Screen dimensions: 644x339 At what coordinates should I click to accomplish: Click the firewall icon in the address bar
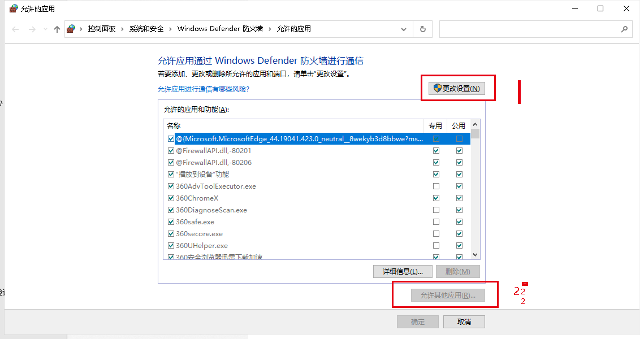pos(71,29)
